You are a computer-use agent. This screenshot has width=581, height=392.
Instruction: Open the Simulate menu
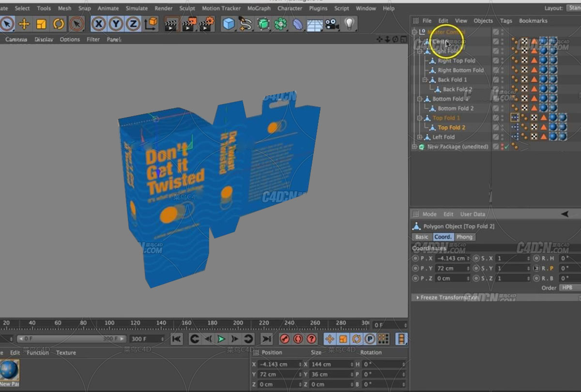click(137, 8)
